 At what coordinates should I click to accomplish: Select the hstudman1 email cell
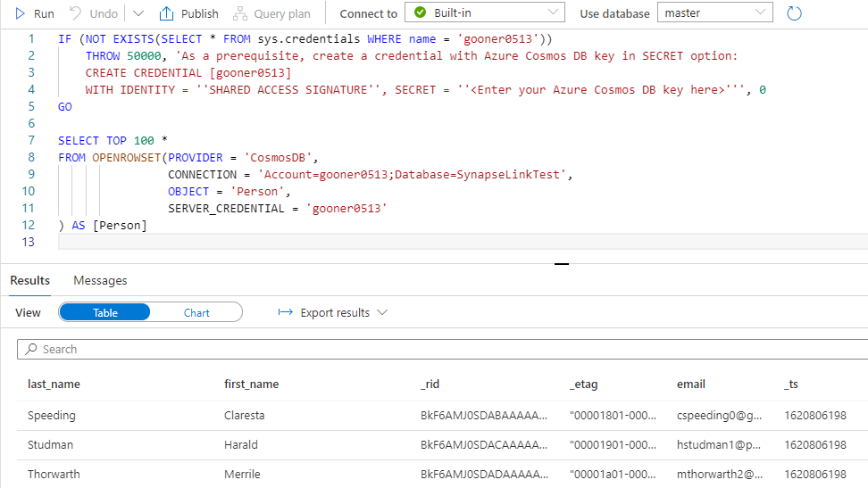(719, 445)
